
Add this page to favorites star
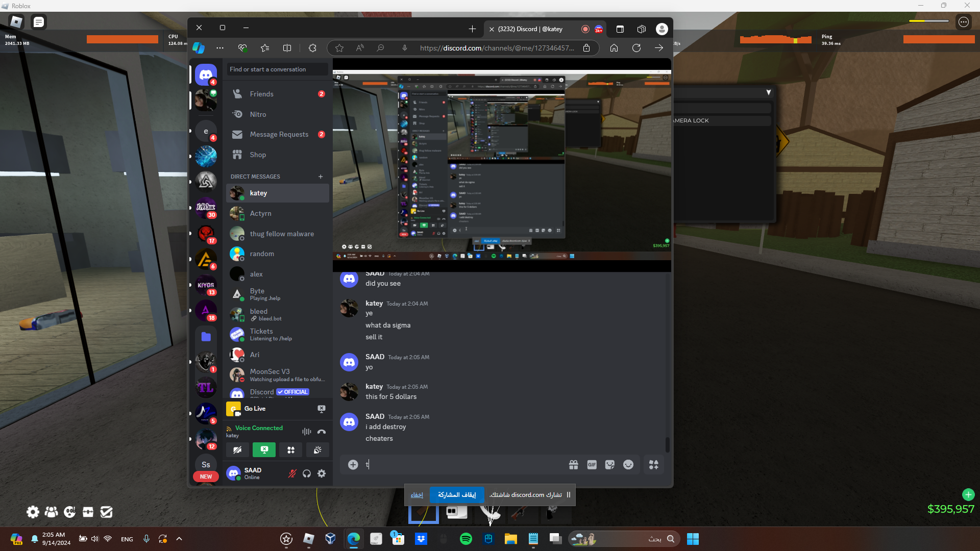click(339, 48)
